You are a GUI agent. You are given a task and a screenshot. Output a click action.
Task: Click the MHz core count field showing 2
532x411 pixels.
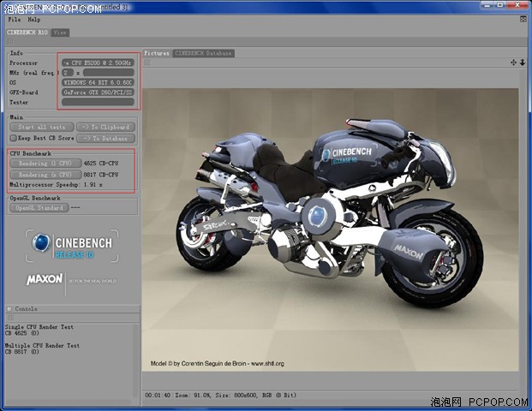coord(68,73)
